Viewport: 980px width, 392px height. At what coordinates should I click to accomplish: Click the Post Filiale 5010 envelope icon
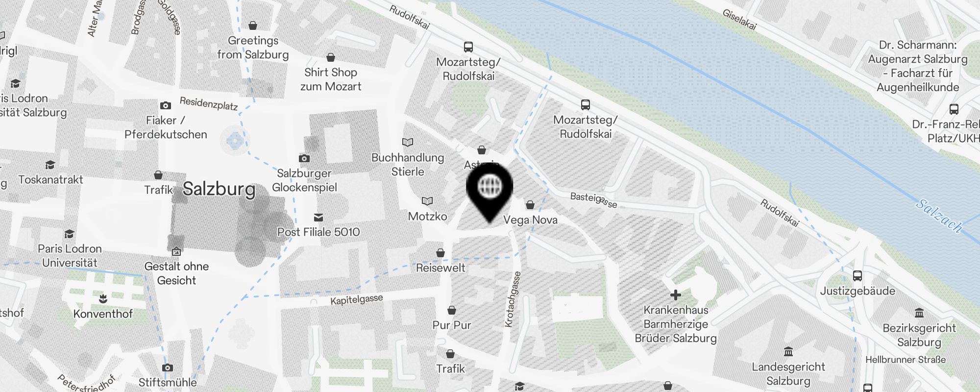318,217
